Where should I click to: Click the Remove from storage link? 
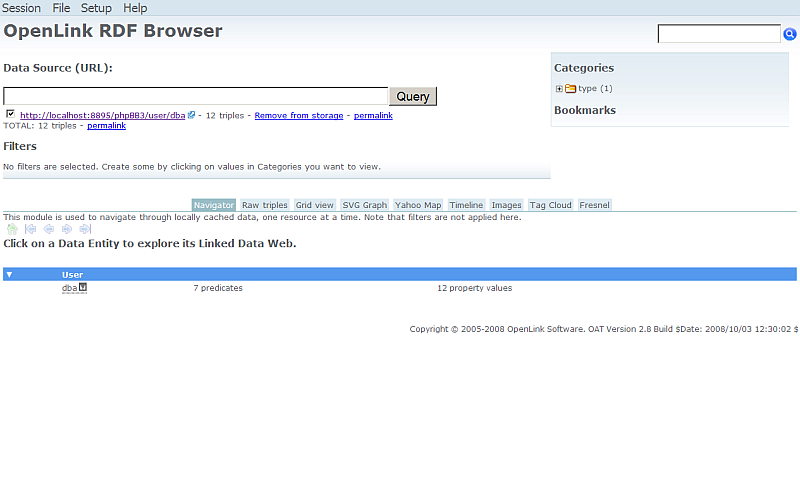click(x=298, y=116)
